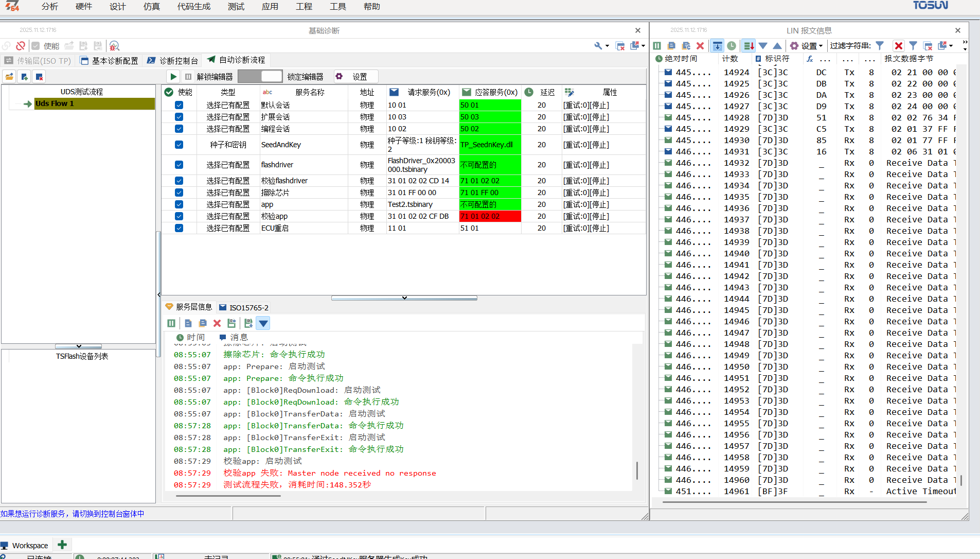This screenshot has width=980, height=559.
Task: Open the 设置 dropdown in LIN panel
Action: click(x=808, y=46)
